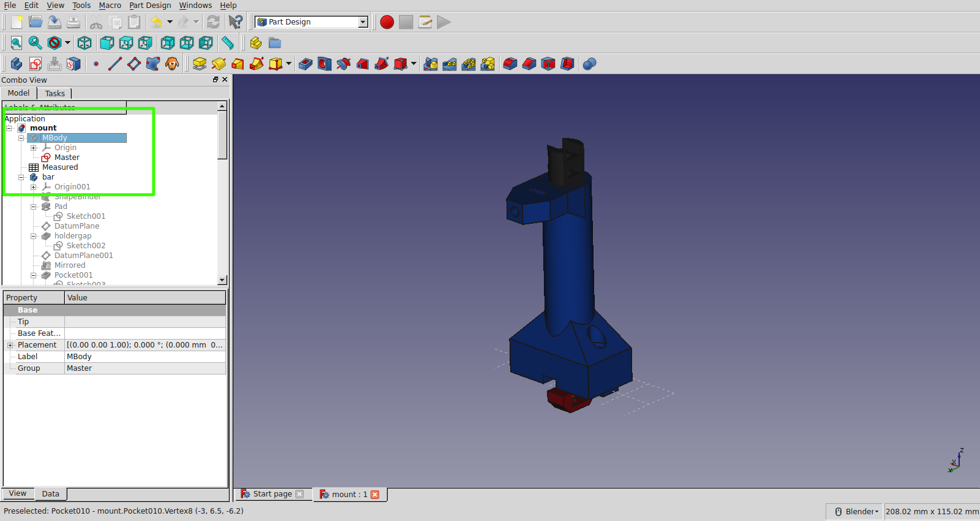
Task: Click the Fit Selection view icon
Action: (x=36, y=43)
